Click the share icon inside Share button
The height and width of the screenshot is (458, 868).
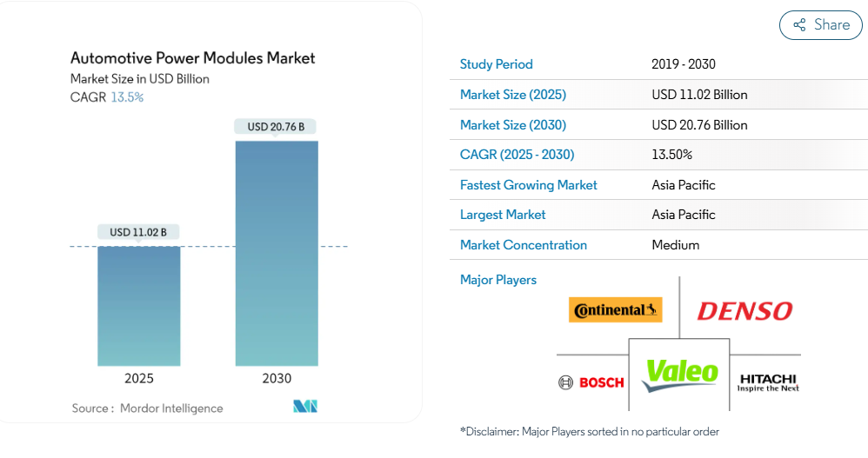(x=799, y=25)
